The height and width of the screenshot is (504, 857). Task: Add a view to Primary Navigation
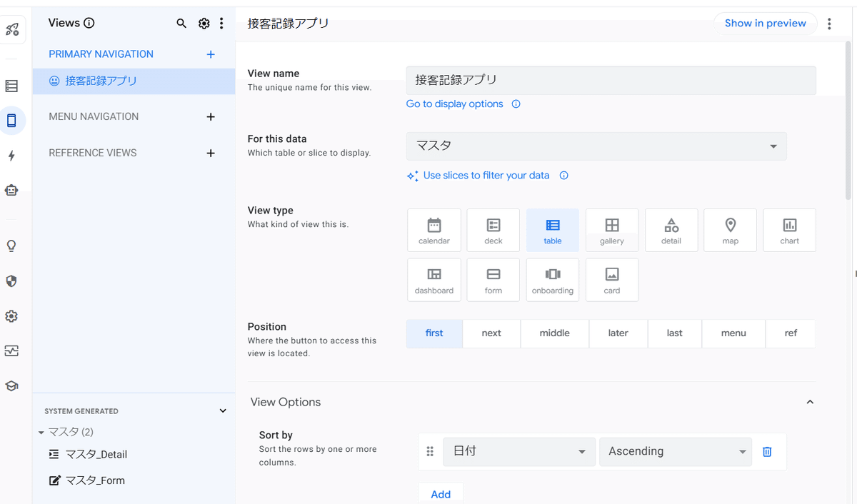211,54
